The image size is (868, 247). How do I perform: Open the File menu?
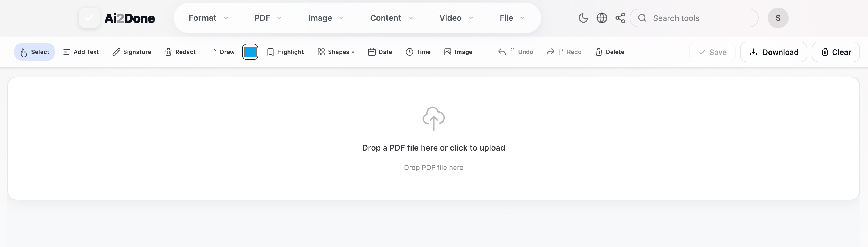(512, 18)
